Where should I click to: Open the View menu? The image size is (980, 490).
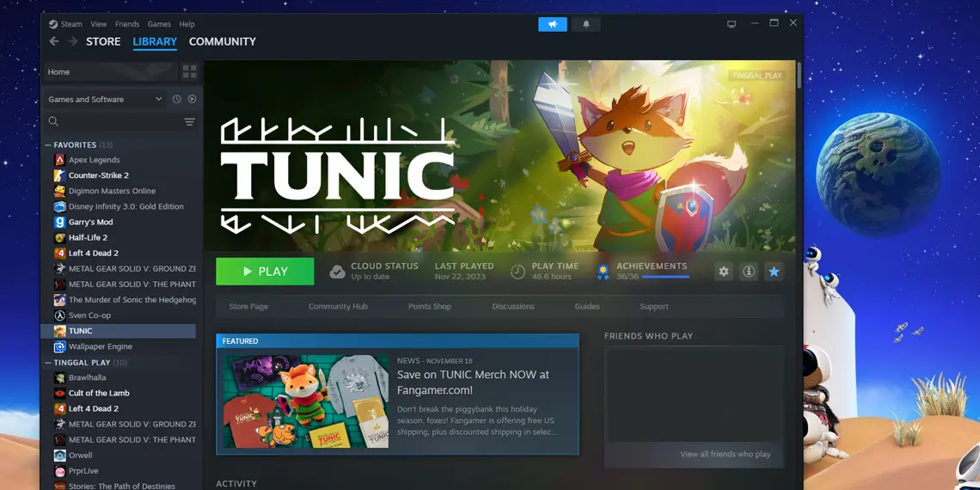click(99, 24)
